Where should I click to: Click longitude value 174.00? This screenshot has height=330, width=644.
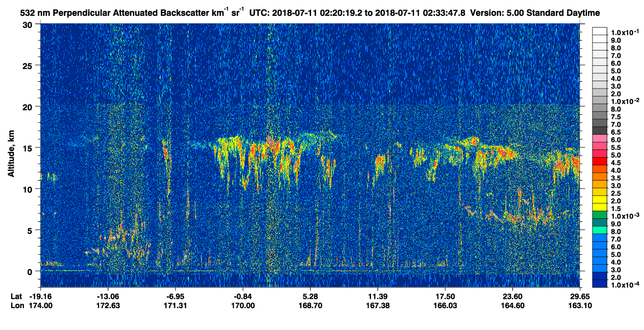tap(40, 305)
